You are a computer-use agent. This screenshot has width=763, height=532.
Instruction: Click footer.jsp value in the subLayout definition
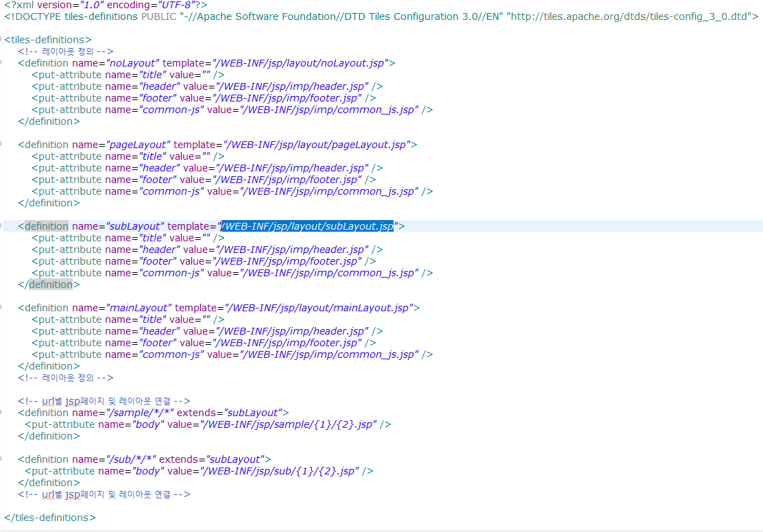[x=287, y=261]
